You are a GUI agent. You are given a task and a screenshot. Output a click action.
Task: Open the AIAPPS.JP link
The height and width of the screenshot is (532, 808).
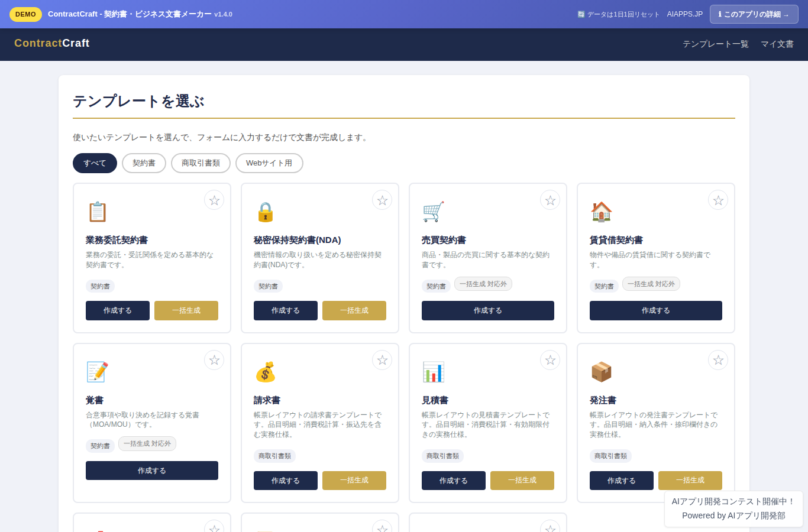(685, 14)
